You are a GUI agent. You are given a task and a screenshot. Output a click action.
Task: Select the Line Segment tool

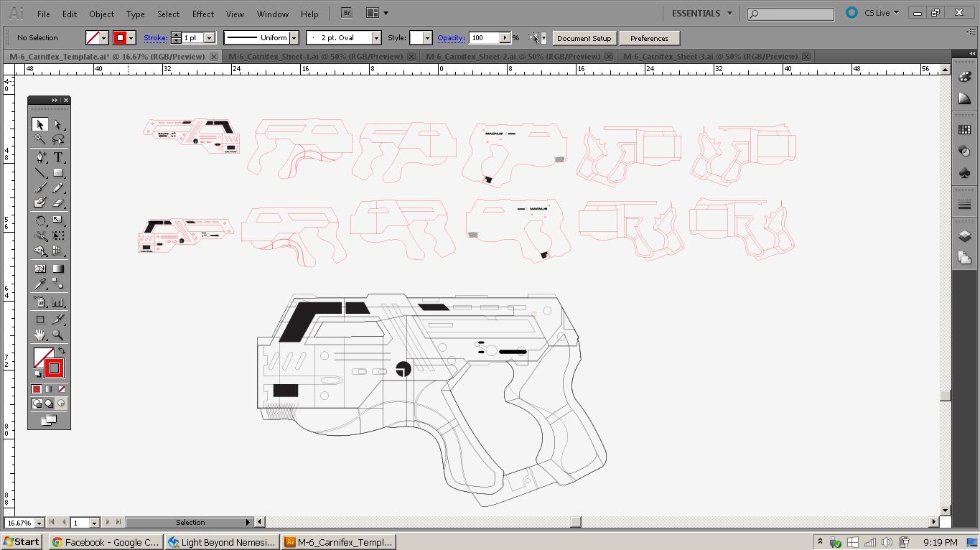40,172
